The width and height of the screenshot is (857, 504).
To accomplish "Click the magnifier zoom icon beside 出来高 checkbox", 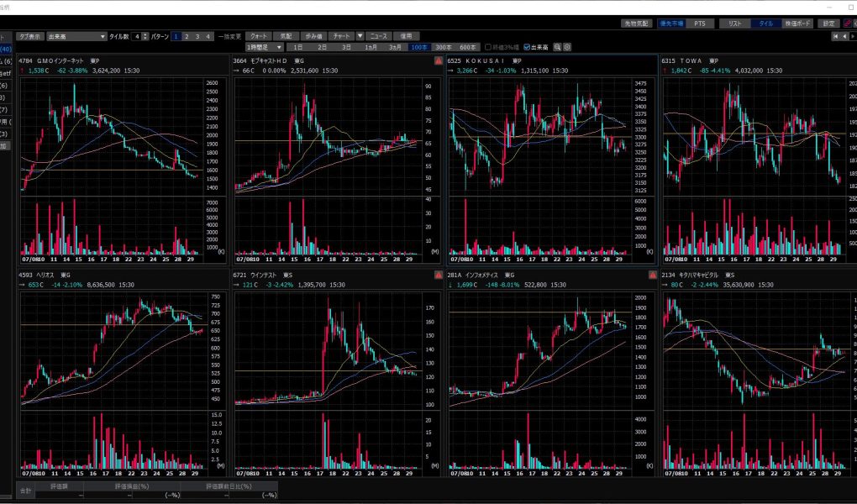I will [556, 47].
